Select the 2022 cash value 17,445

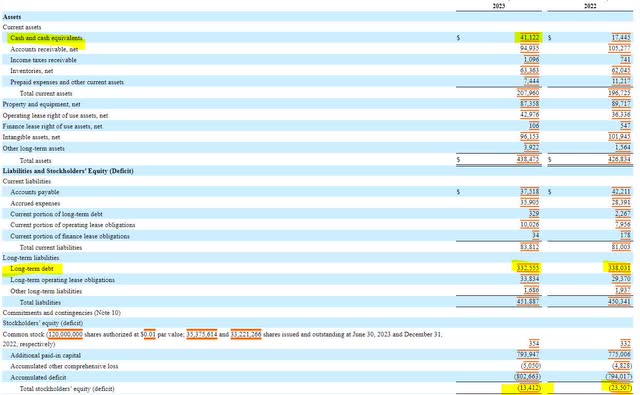click(x=621, y=38)
